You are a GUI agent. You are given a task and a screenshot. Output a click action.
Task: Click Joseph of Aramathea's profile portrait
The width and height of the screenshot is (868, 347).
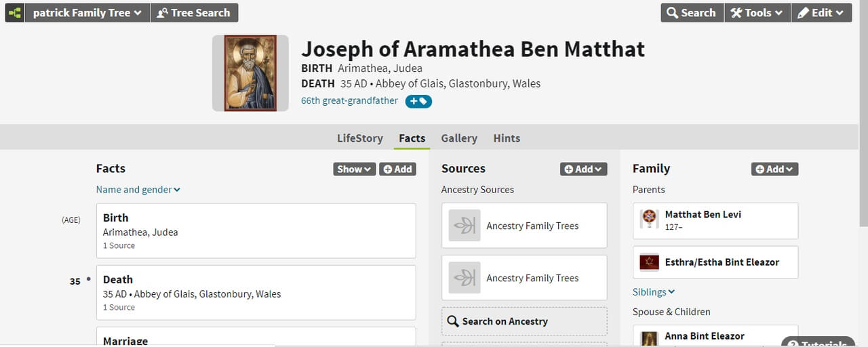250,73
